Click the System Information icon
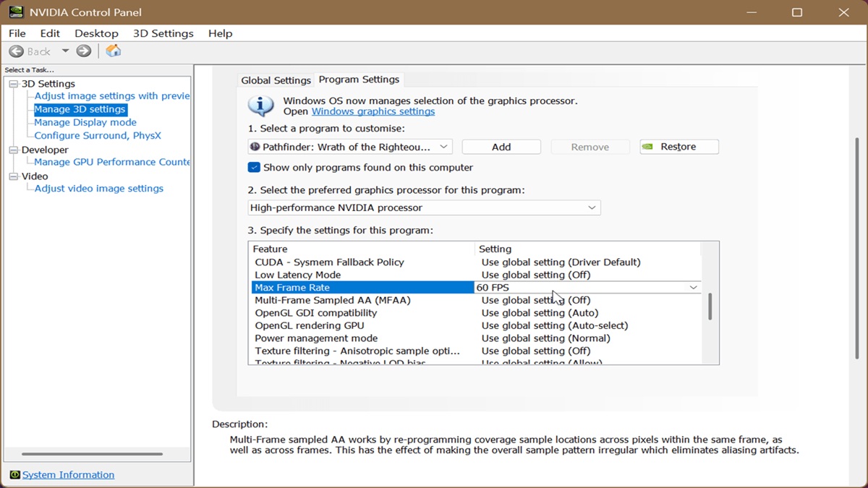Screen dimensions: 868x488 tap(15, 475)
